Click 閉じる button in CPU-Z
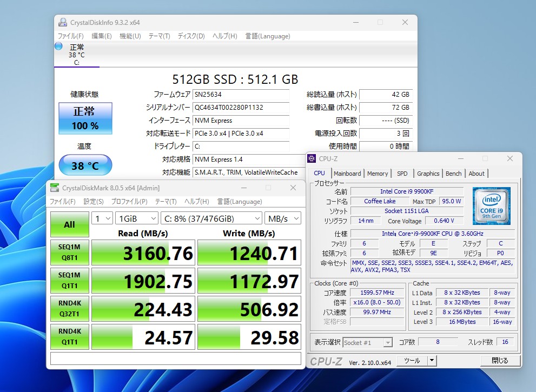The image size is (536, 392). coord(500,360)
